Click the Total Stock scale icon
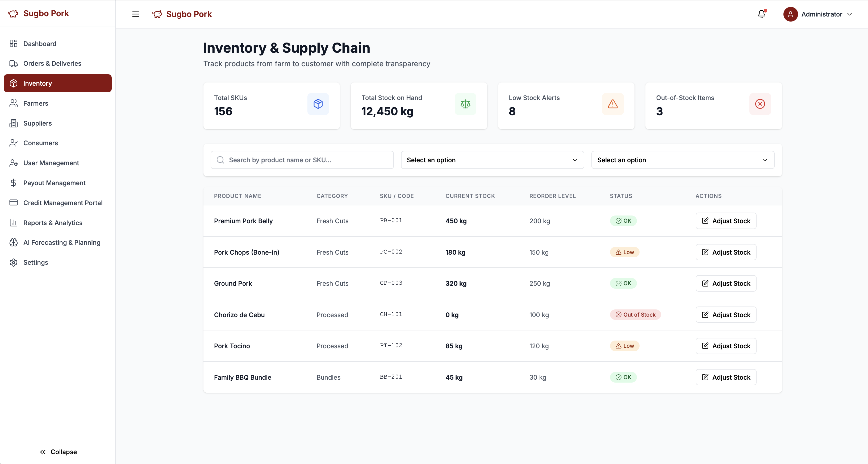This screenshot has height=464, width=868. (465, 104)
